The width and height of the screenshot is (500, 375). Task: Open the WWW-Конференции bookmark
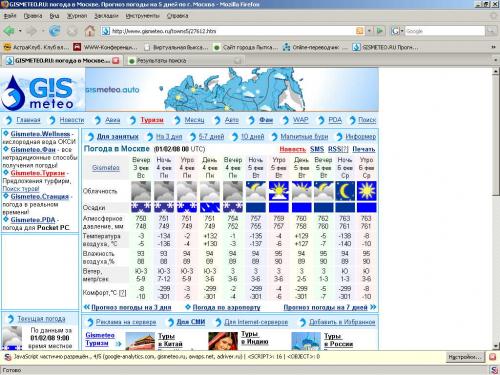pyautogui.click(x=105, y=47)
